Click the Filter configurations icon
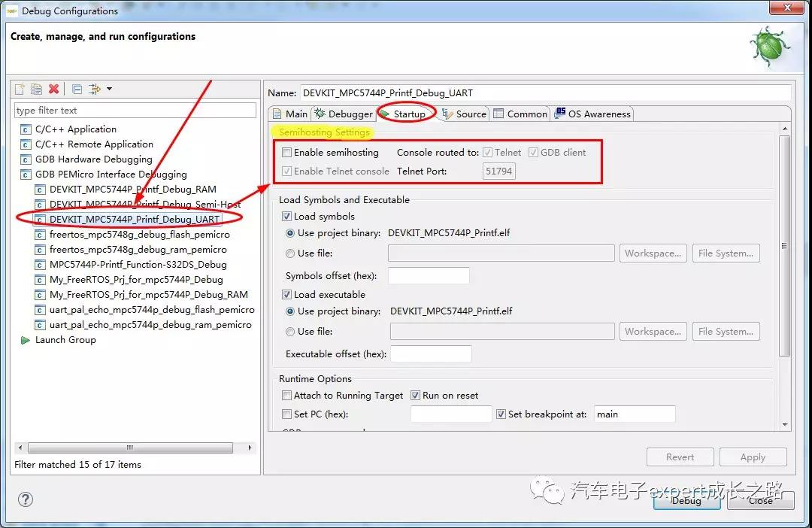812x528 pixels. (x=94, y=89)
